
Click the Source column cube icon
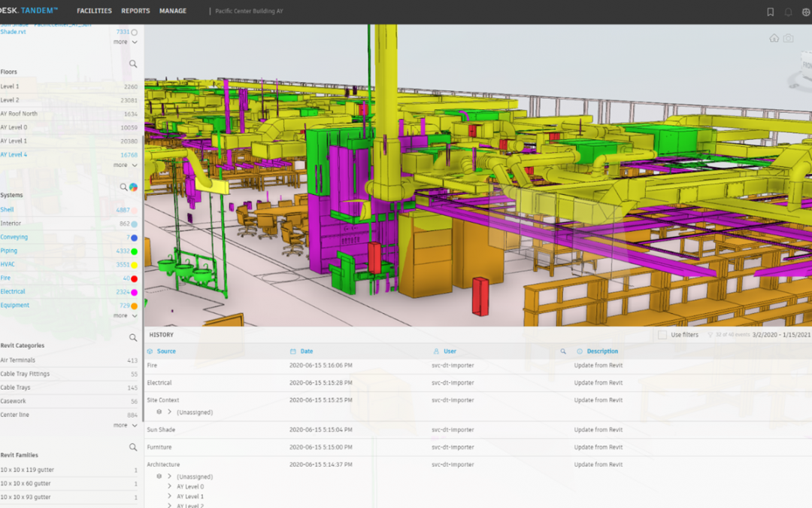(x=150, y=351)
